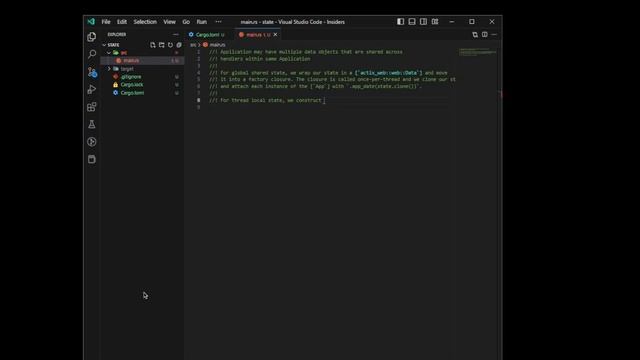Open the Edit menu

[122, 22]
